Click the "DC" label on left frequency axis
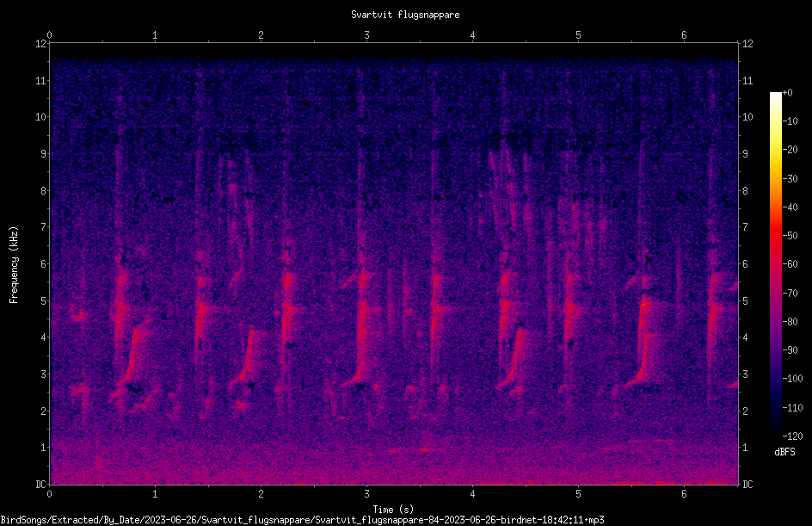Screen dimensions: 812x526 pyautogui.click(x=40, y=485)
